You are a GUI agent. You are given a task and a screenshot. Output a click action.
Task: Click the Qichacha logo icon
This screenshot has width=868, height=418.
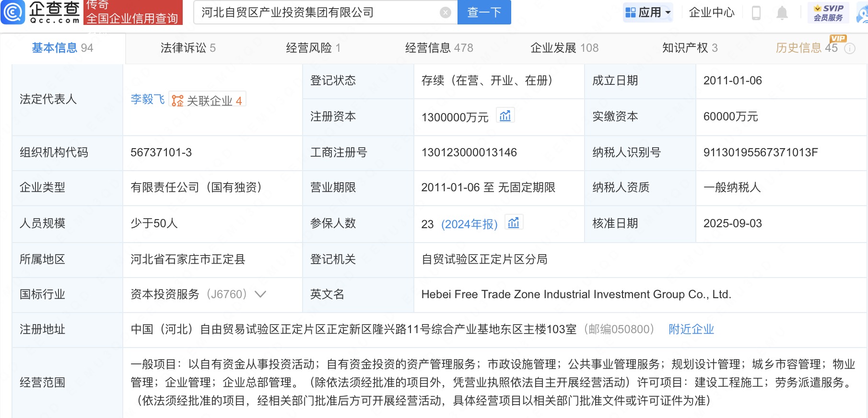[13, 12]
